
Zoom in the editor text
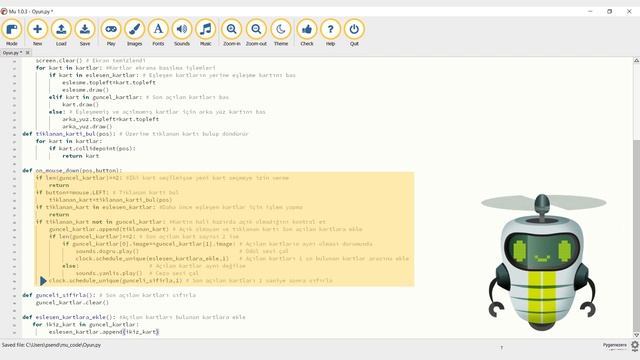231,33
